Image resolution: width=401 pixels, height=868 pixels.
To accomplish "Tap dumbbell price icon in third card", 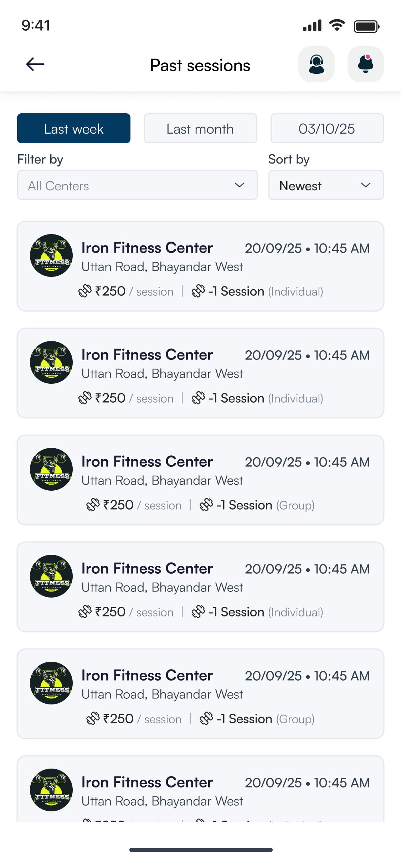I will [x=93, y=505].
